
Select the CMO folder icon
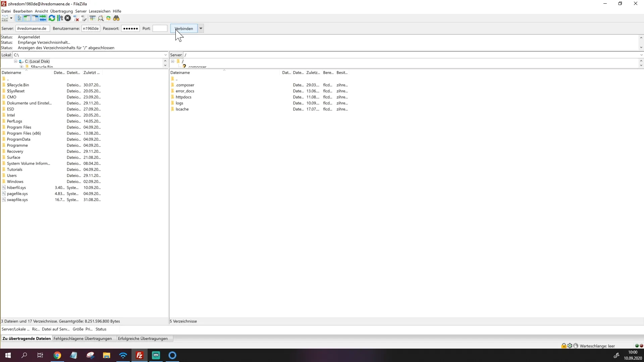pos(4,97)
